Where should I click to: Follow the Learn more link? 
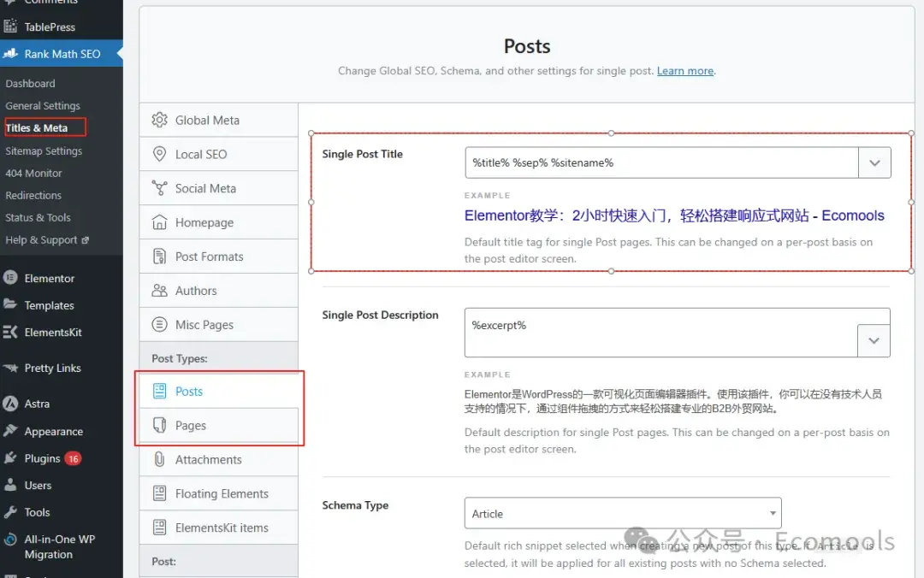(685, 71)
